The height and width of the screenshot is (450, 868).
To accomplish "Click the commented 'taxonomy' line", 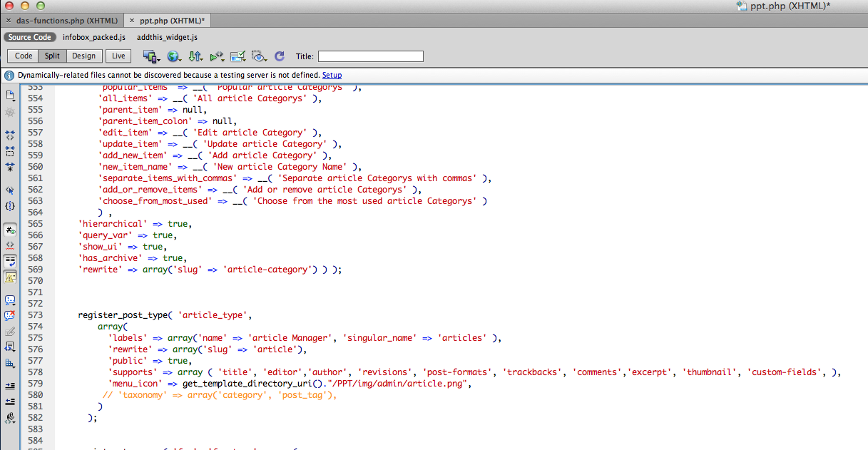I will (x=219, y=395).
